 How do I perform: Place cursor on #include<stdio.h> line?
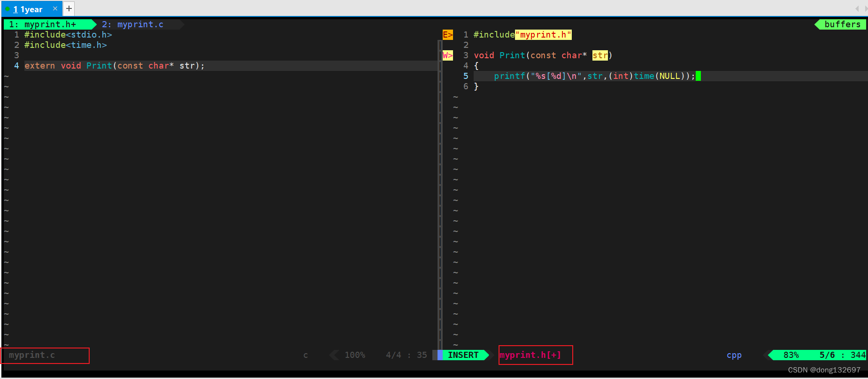68,35
